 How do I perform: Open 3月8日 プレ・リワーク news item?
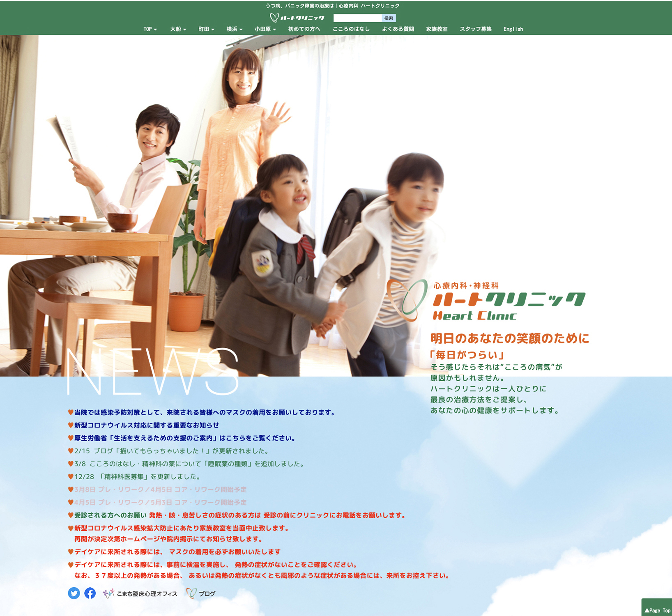coord(160,490)
